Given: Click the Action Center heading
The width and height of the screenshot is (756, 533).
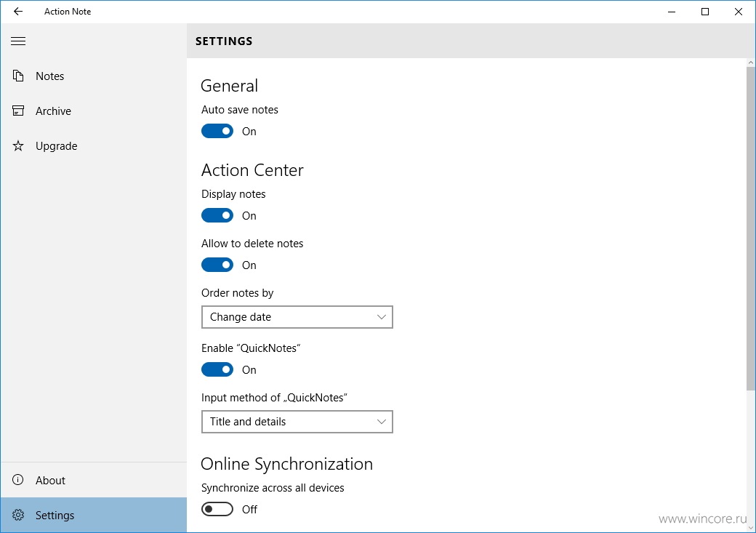Looking at the screenshot, I should coord(252,170).
